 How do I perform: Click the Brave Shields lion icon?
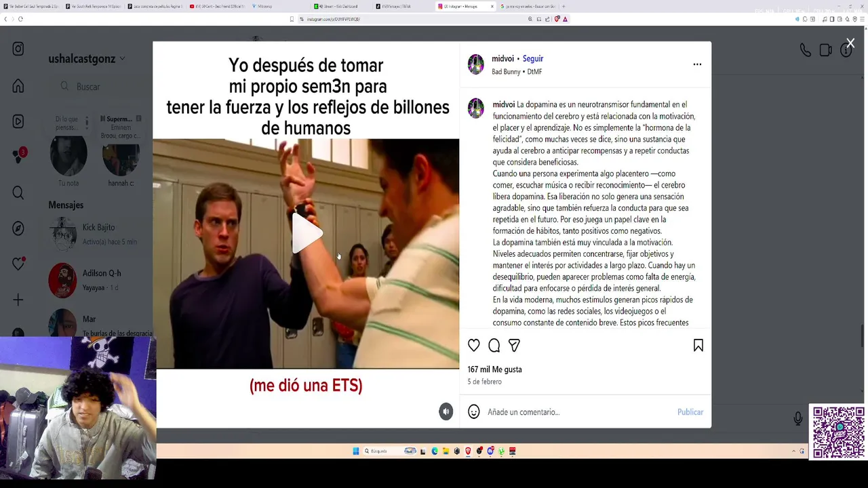click(x=557, y=19)
